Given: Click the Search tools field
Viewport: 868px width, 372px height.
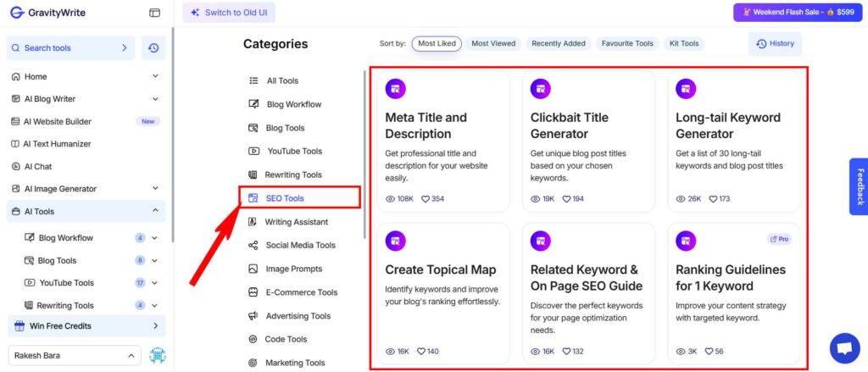Looking at the screenshot, I should pyautogui.click(x=70, y=48).
